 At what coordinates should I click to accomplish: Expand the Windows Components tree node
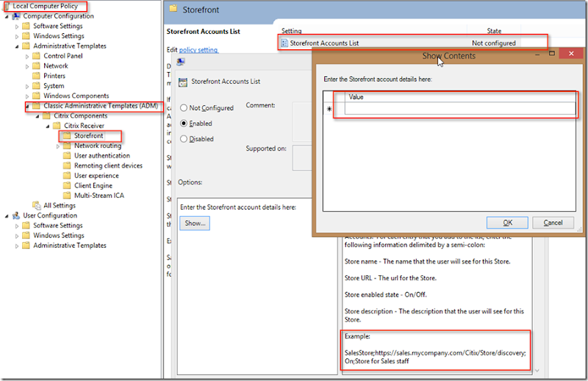(x=27, y=96)
